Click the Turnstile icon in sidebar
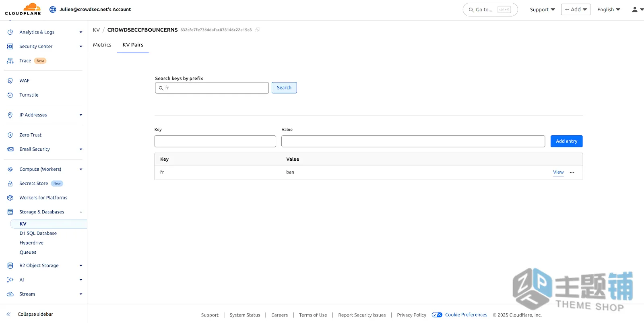 coord(10,95)
